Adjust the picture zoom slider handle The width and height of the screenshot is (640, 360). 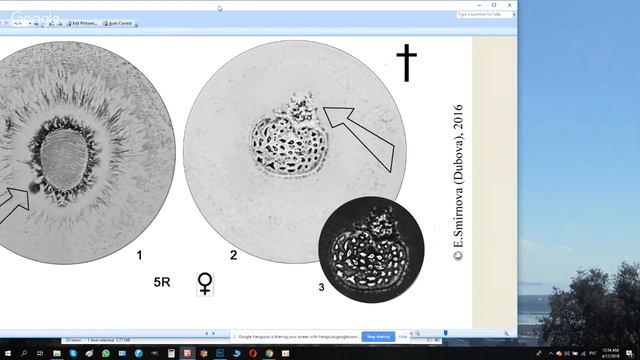pos(446,333)
